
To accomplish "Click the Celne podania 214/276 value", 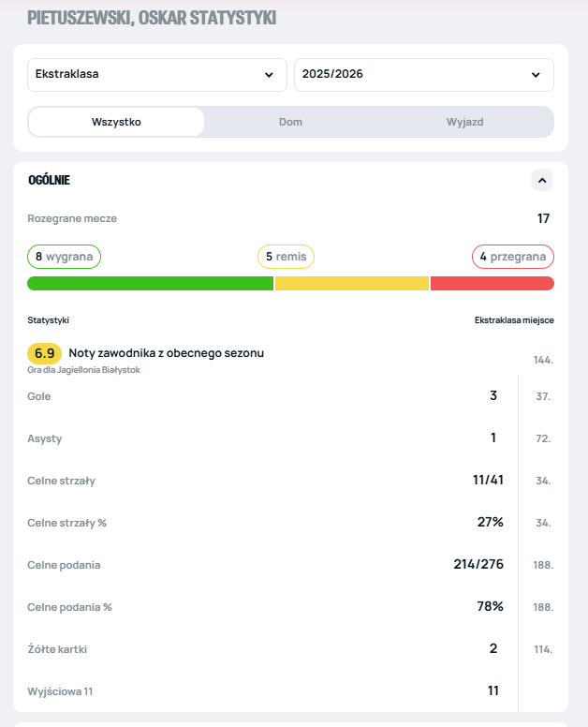I will 478,565.
